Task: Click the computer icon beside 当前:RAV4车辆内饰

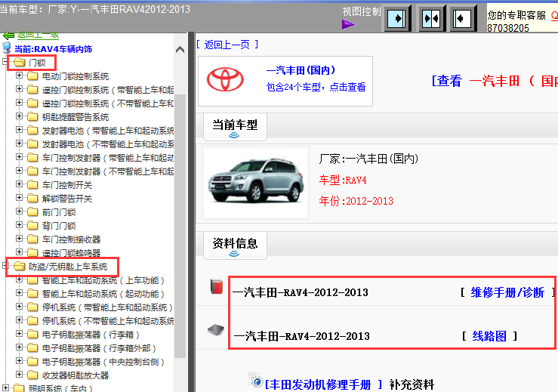Action: click(6, 48)
